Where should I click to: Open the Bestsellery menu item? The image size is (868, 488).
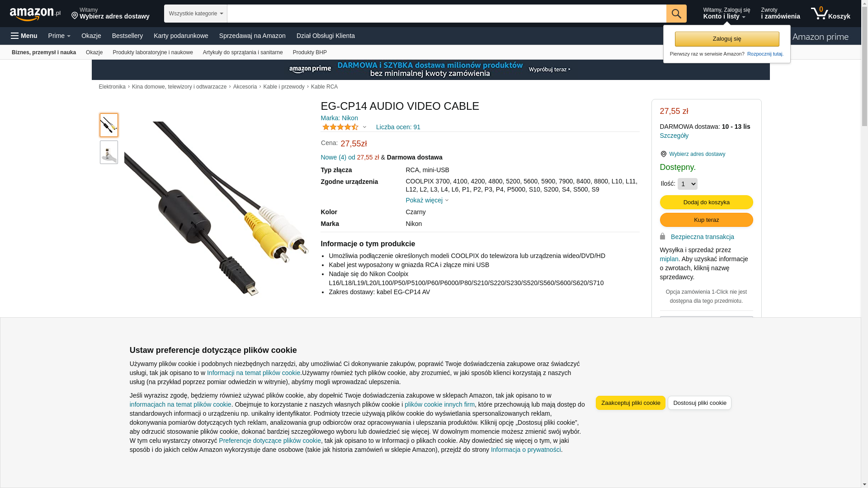point(127,36)
